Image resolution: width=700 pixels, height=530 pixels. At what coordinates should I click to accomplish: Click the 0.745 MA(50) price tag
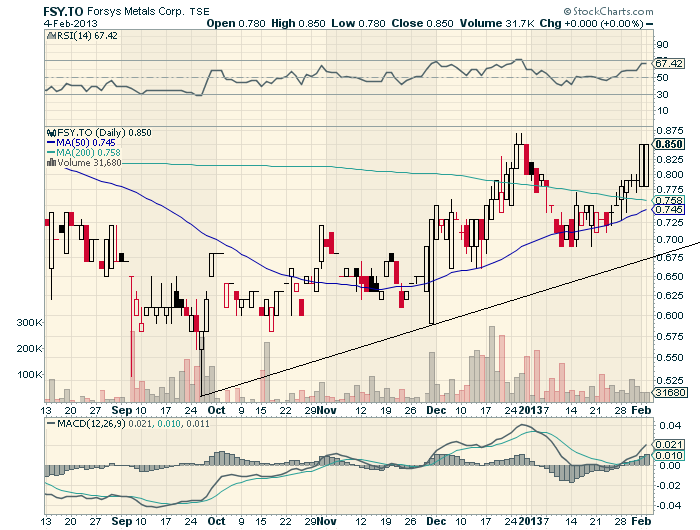click(x=669, y=209)
